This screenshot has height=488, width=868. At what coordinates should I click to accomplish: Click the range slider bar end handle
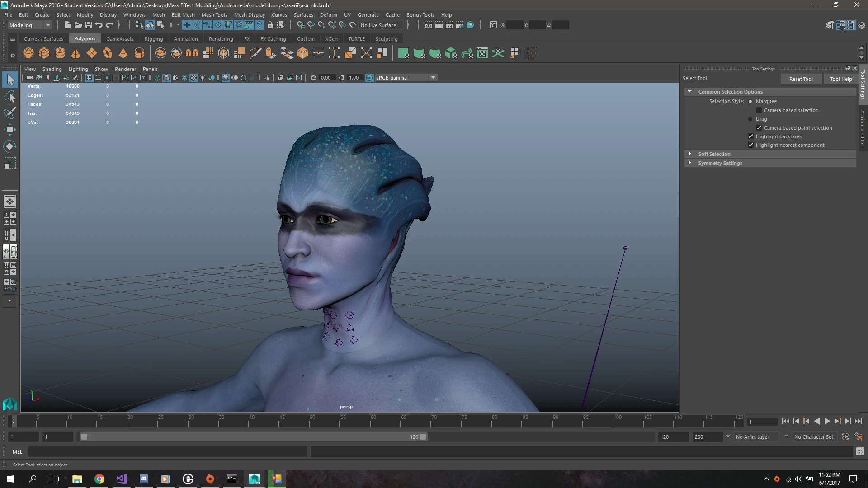[423, 437]
